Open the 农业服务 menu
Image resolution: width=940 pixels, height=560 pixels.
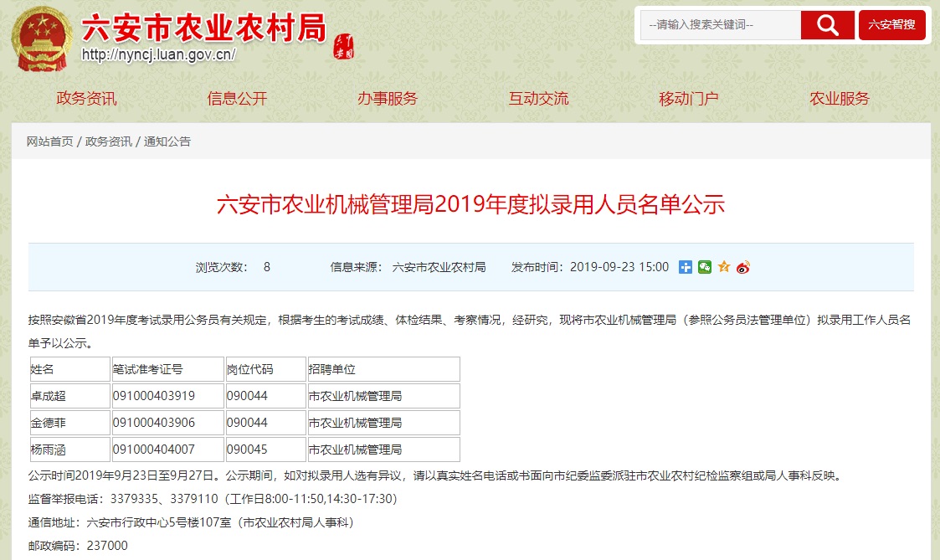(x=840, y=98)
